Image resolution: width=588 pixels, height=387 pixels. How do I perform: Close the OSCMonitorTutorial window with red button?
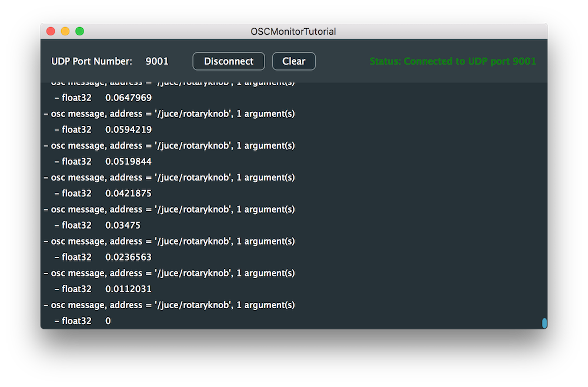[51, 31]
